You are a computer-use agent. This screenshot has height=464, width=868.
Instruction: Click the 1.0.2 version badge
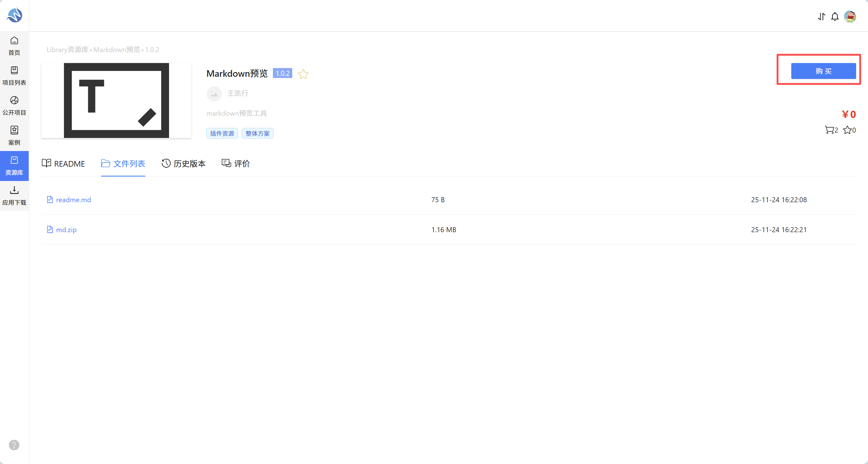[x=282, y=73]
